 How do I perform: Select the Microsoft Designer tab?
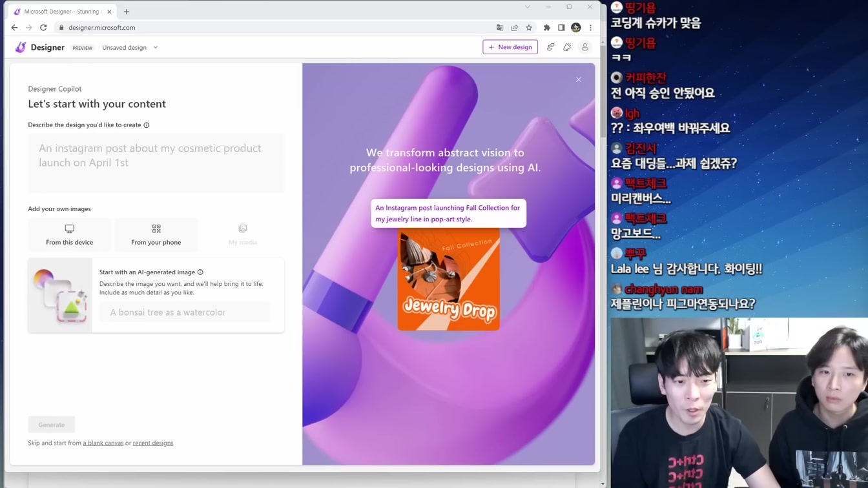tap(63, 12)
